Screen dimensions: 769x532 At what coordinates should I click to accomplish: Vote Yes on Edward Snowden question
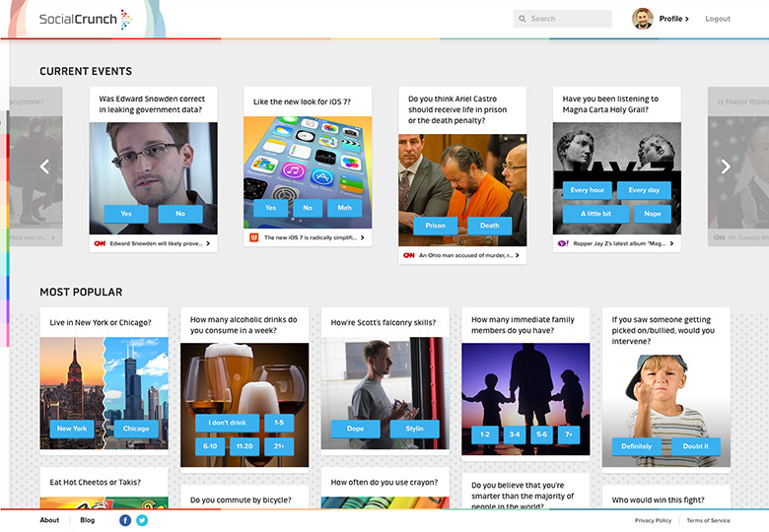(x=126, y=214)
